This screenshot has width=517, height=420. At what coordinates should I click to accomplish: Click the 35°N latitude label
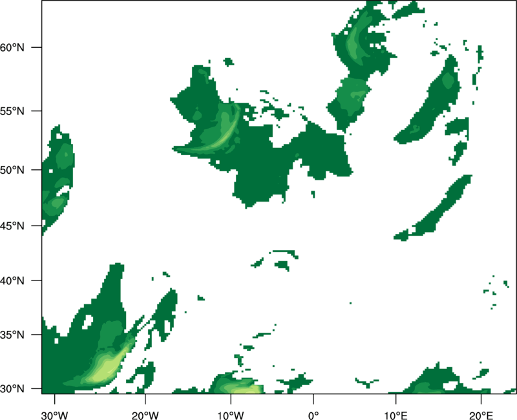point(12,335)
